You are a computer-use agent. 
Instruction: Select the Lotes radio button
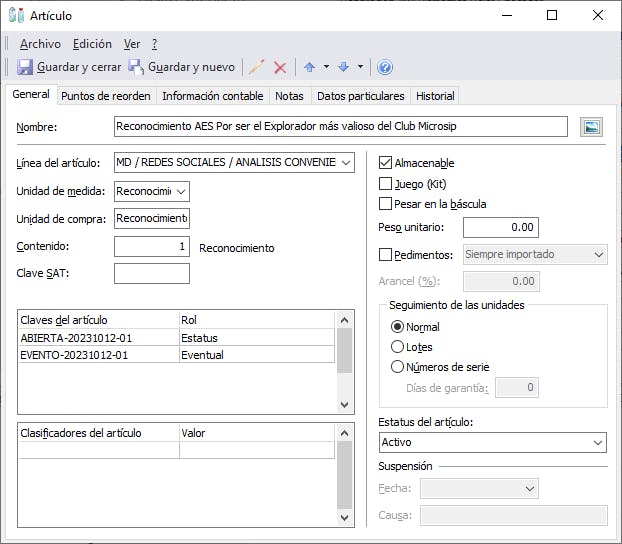tap(397, 347)
